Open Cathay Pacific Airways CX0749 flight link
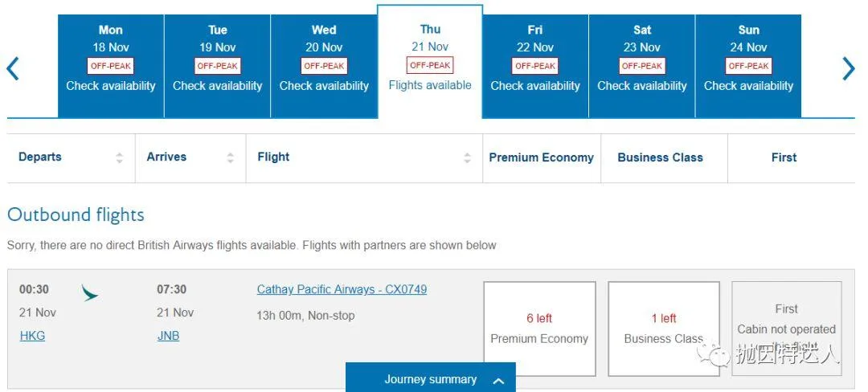The height and width of the screenshot is (392, 868). 342,289
